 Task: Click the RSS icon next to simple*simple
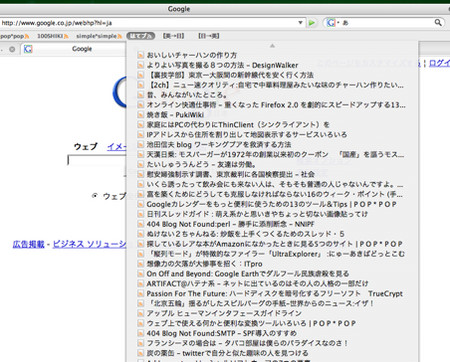[x=120, y=36]
